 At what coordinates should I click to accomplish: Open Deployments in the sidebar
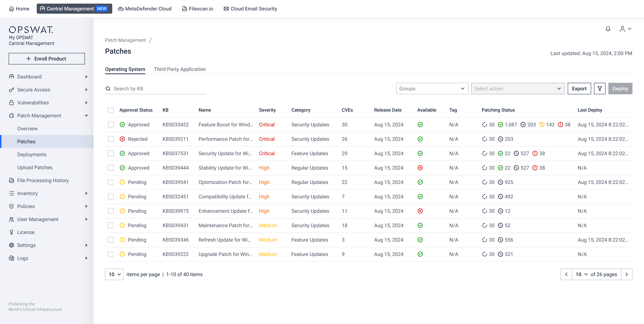(x=32, y=155)
